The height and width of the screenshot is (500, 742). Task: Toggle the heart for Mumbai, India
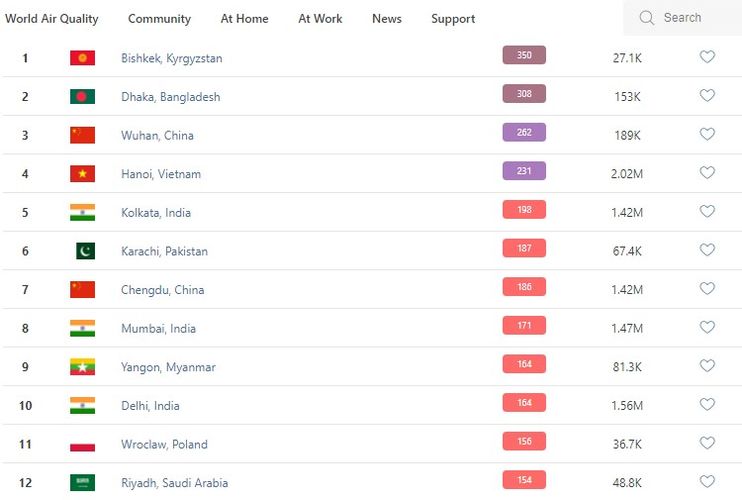point(707,327)
